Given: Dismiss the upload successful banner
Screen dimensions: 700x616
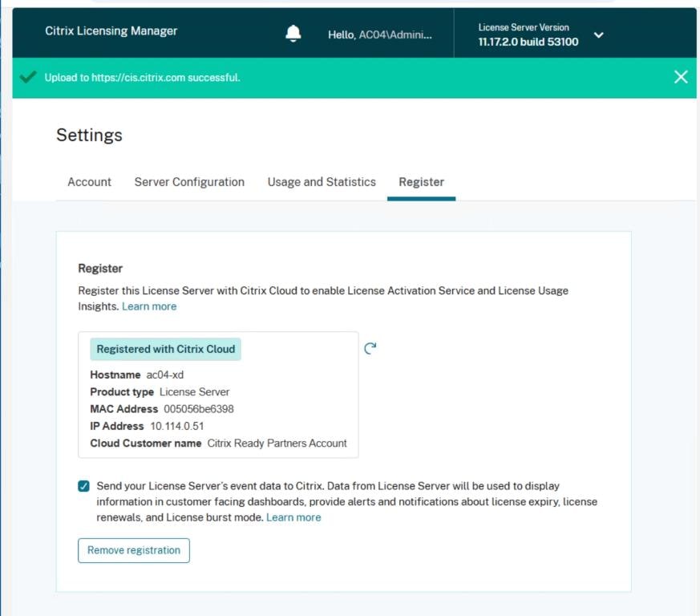Looking at the screenshot, I should (681, 77).
